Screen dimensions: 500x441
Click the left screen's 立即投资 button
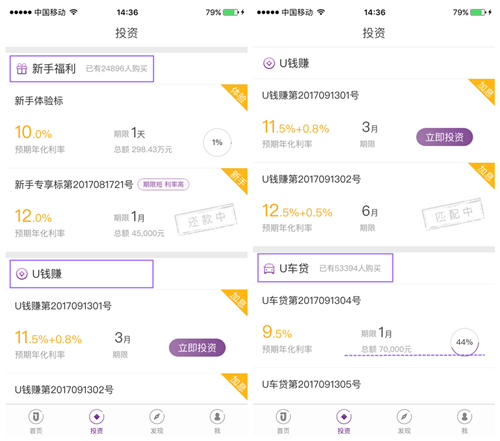pos(197,348)
